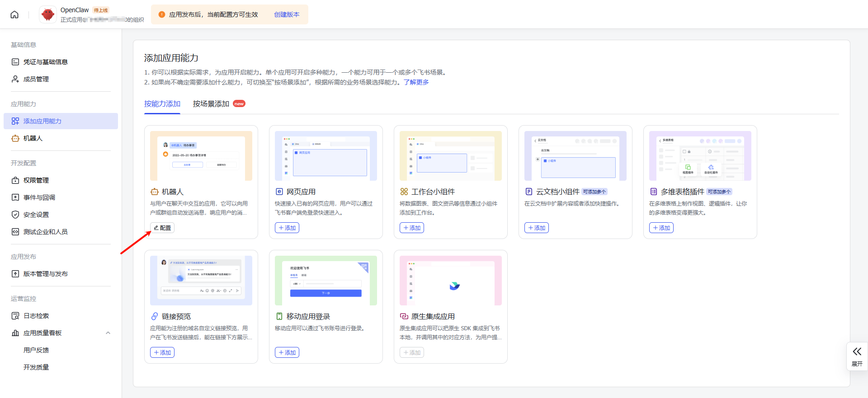Open 凭证与基础信息 menu item
This screenshot has width=868, height=398.
pyautogui.click(x=61, y=62)
